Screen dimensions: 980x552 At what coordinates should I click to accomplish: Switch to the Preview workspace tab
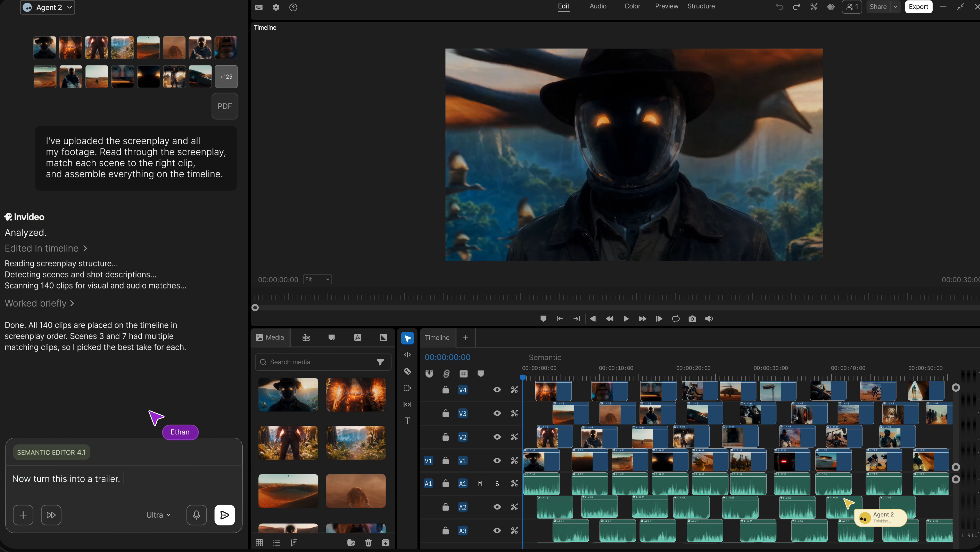coord(666,6)
